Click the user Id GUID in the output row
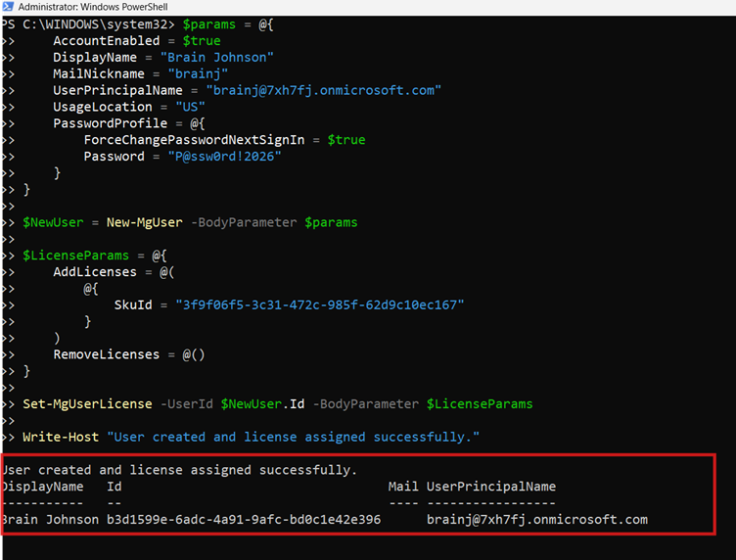 (x=244, y=520)
